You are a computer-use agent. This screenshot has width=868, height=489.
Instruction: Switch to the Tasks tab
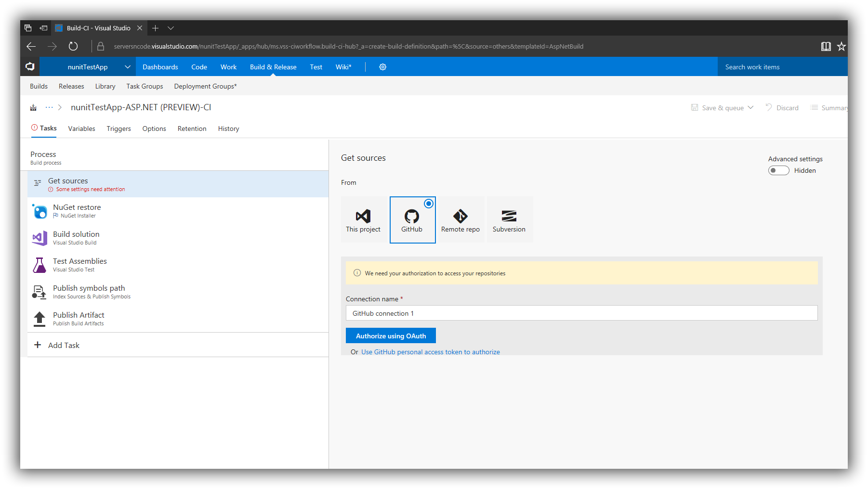click(x=44, y=128)
